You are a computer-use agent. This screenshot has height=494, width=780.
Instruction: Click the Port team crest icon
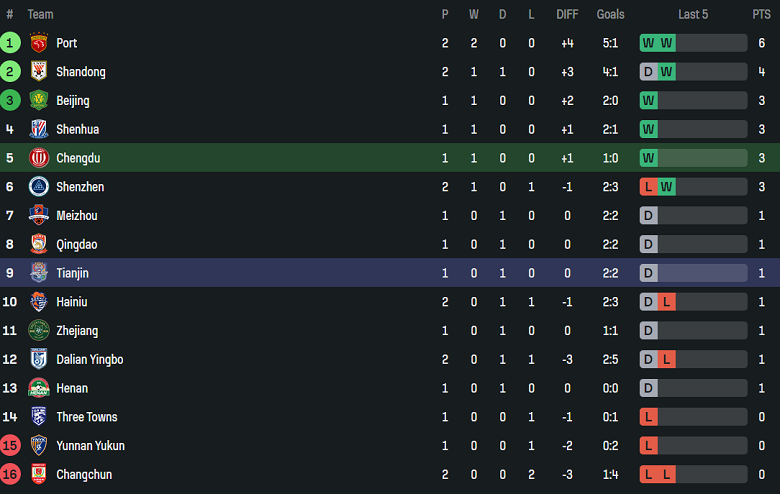[x=39, y=43]
